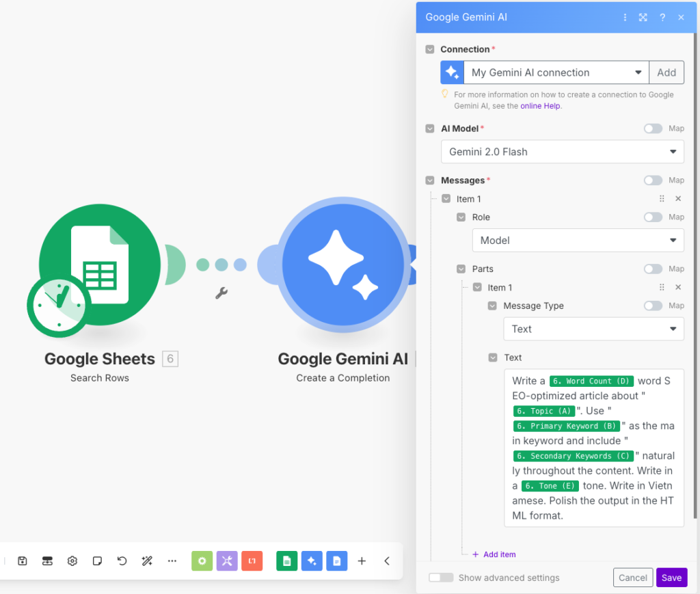Select the purple flow control favorite icon
The width and height of the screenshot is (700, 594).
pyautogui.click(x=227, y=561)
